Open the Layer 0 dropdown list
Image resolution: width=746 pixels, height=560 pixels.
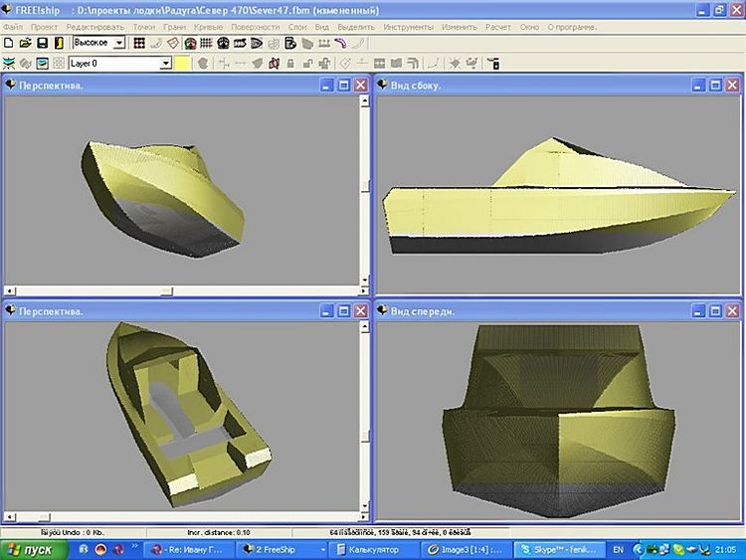(x=166, y=64)
